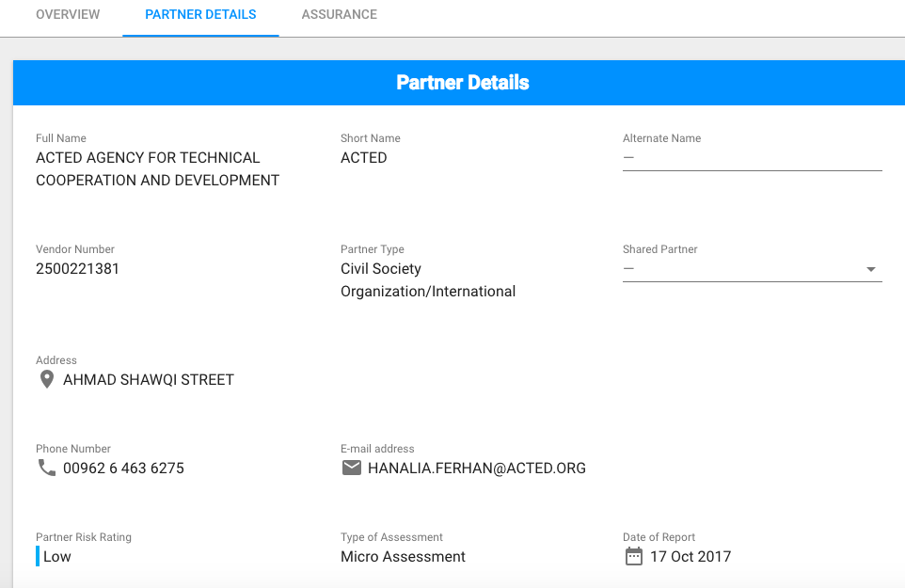Click the date 17 Oct 2017
The height and width of the screenshot is (588, 905).
pyautogui.click(x=691, y=556)
